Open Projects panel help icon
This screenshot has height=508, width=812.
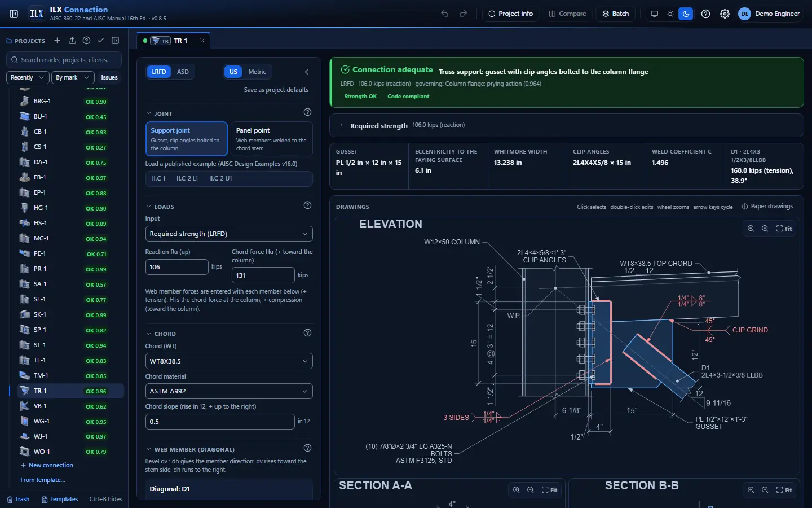pos(86,41)
